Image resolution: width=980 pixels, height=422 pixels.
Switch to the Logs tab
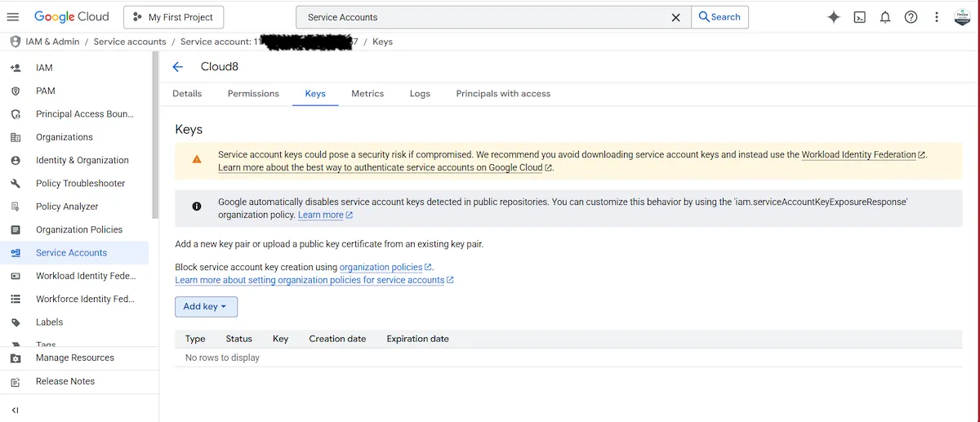[x=420, y=94]
